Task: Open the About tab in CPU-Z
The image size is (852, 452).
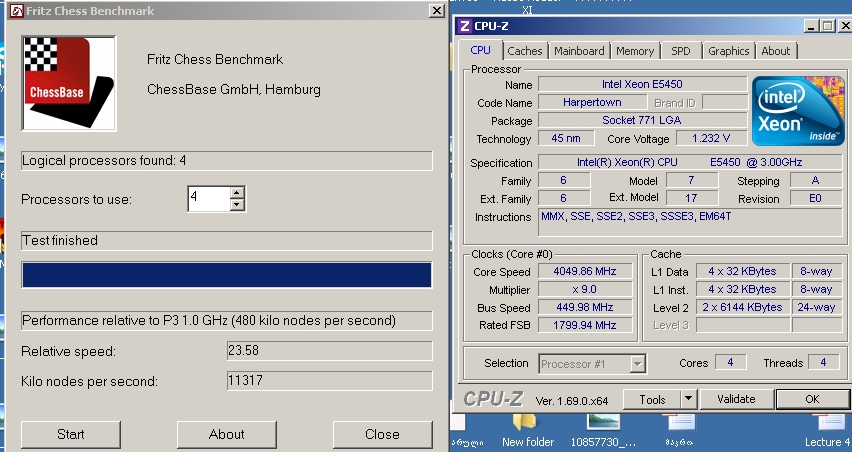Action: coord(775,51)
